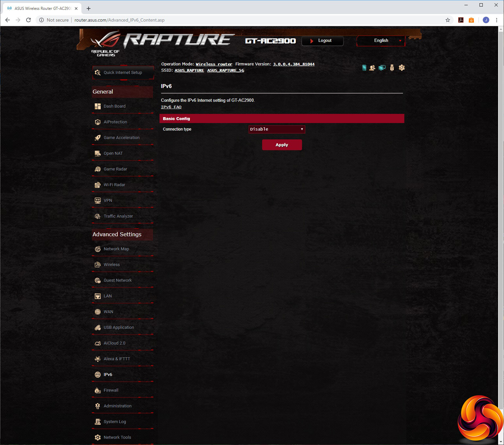
Task: Click the Guest Network icon
Action: (x=97, y=280)
